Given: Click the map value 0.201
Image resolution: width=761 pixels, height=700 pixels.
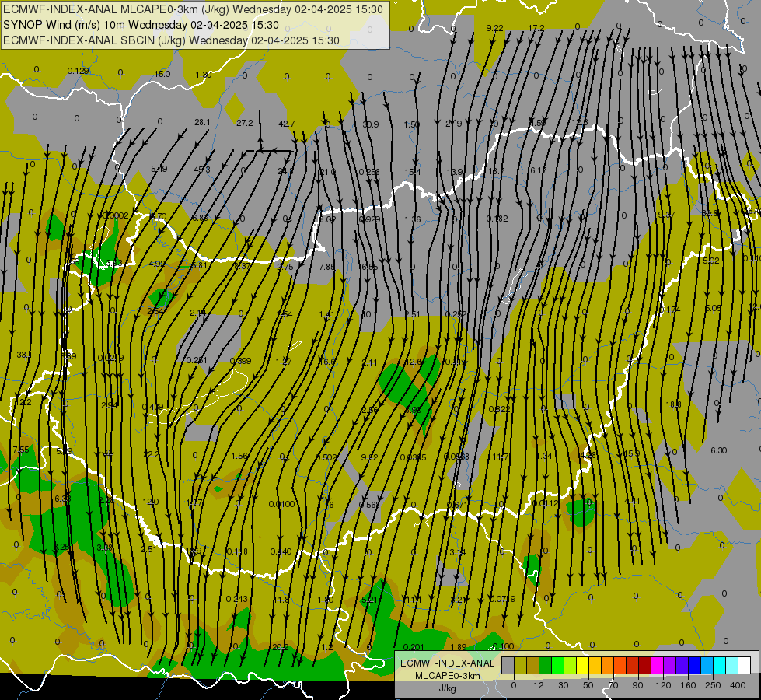Looking at the screenshot, I should tap(414, 647).
